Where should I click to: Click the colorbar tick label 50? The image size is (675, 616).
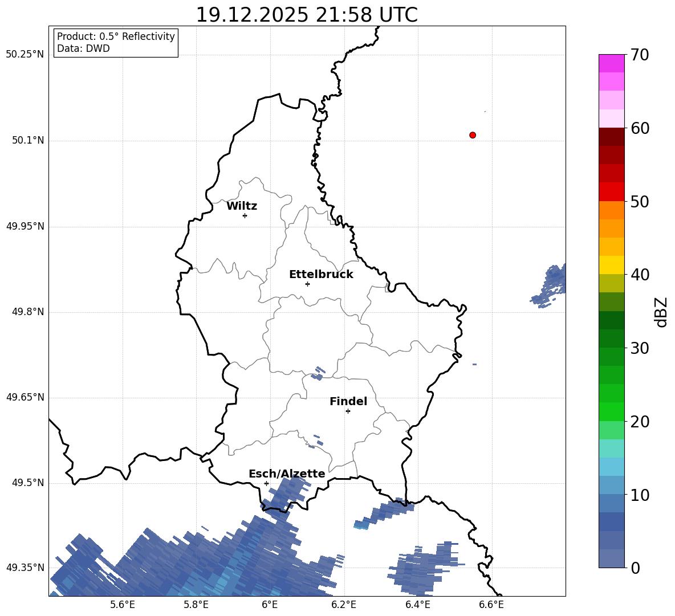640,202
